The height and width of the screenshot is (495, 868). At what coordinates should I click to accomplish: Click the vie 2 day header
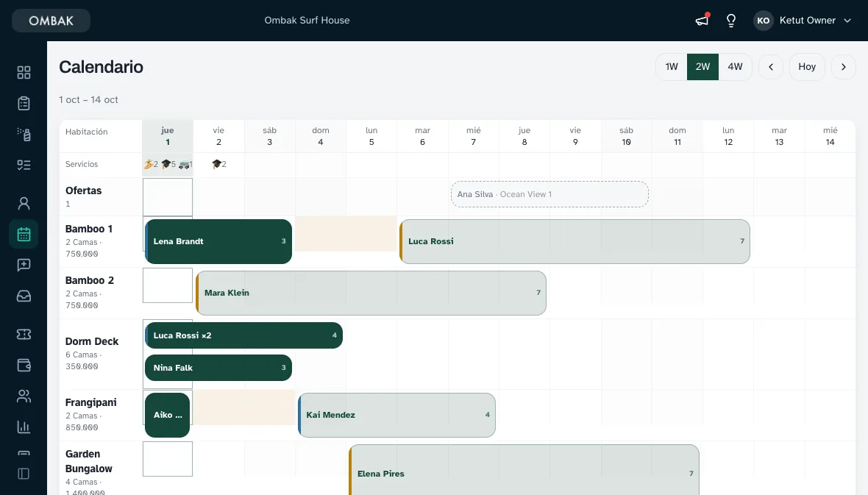218,136
